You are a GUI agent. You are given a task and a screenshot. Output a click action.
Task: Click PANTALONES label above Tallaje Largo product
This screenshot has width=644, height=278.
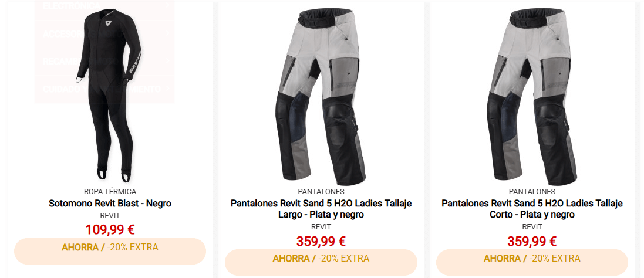(x=321, y=191)
